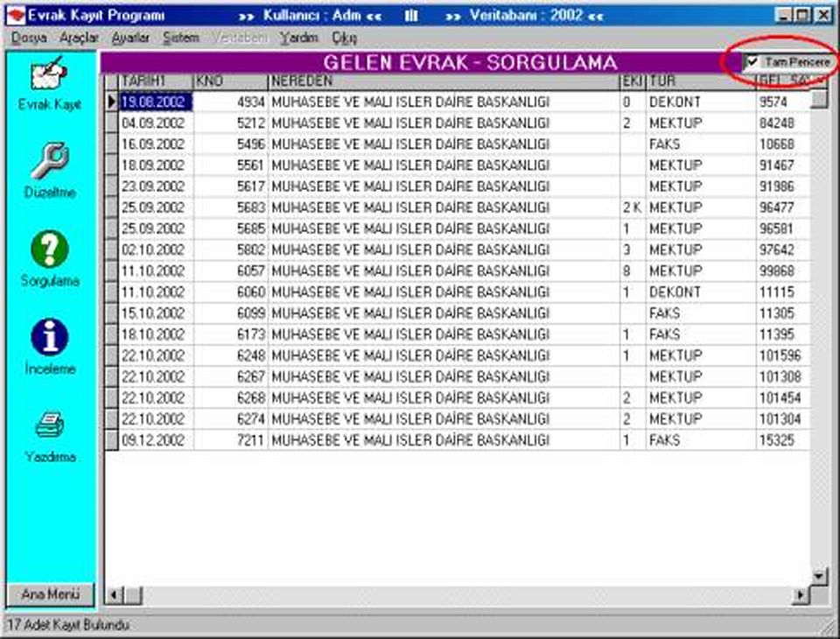Click EKI value 8 in row 6057
Viewport: 840px width, 639px height.
(633, 271)
